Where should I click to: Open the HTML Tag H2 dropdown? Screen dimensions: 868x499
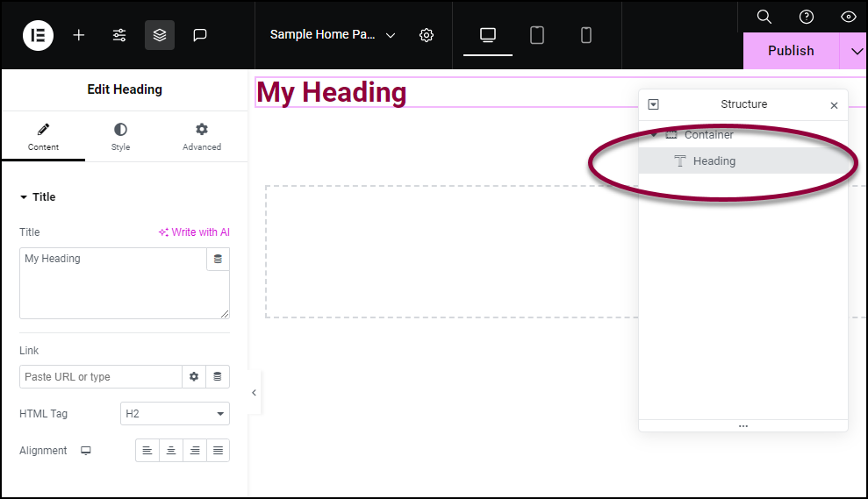[175, 414]
